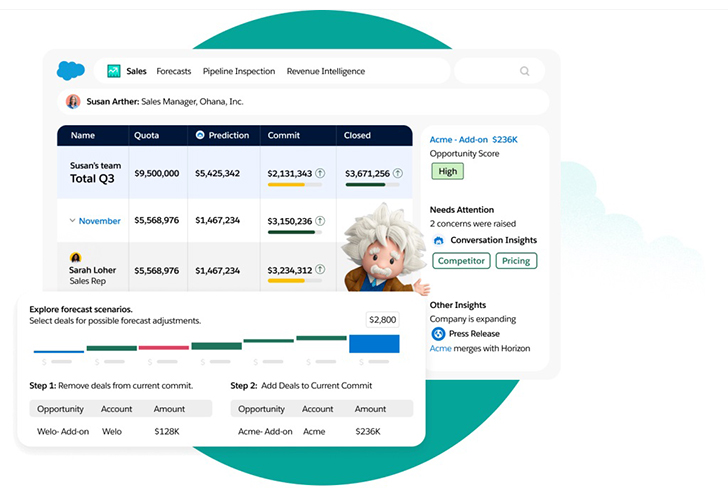This screenshot has width=728, height=495.
Task: Switch to the Pipeline Inspection tab
Action: point(238,71)
